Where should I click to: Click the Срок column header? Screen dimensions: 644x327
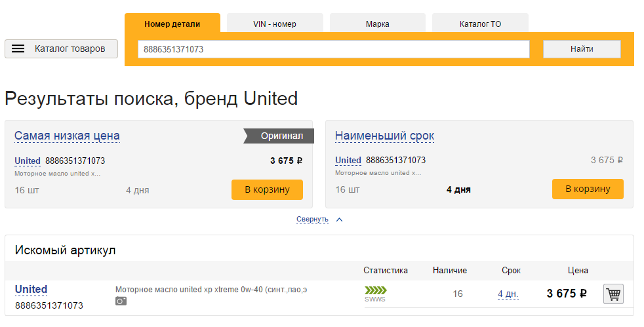(x=511, y=271)
